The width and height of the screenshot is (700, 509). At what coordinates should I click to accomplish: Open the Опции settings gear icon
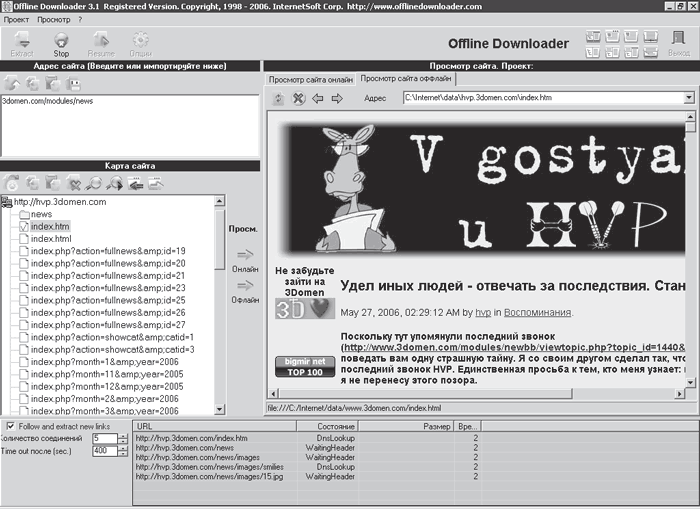pos(141,42)
